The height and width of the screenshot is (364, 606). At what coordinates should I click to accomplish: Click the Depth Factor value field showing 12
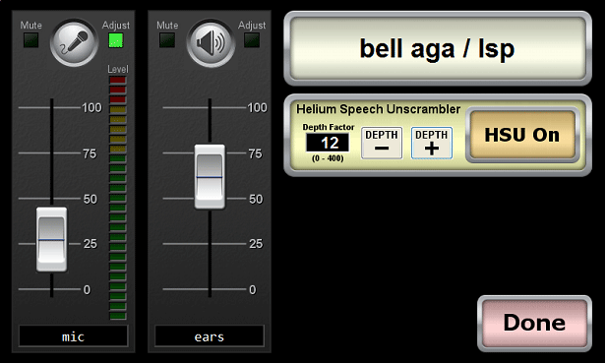(x=328, y=143)
